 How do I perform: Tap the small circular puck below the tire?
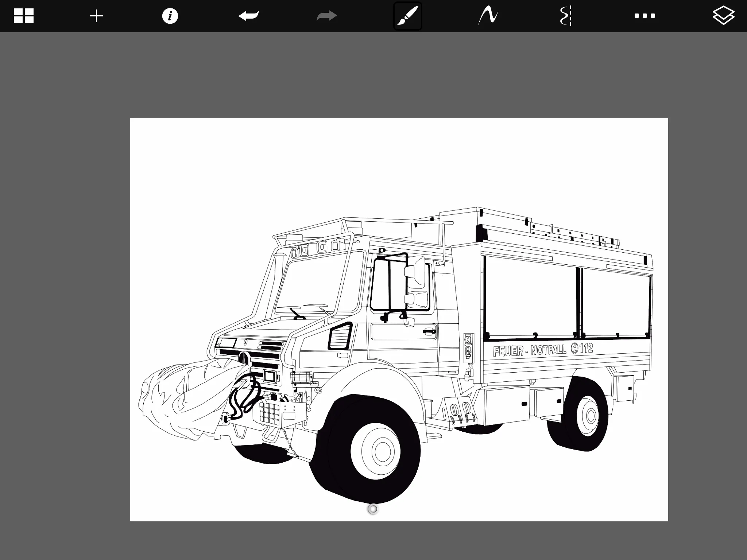pyautogui.click(x=373, y=509)
